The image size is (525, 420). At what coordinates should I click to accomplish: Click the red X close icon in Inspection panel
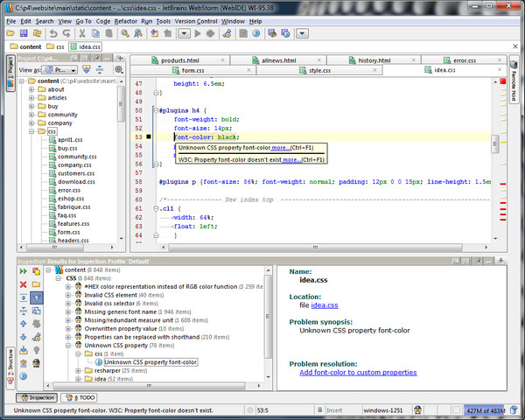24,284
